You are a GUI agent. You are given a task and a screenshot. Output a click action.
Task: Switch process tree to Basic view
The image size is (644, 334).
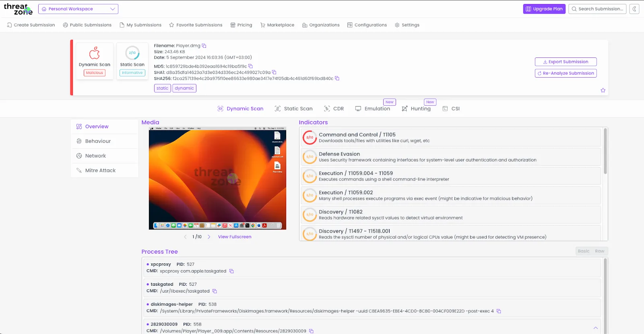pos(584,251)
